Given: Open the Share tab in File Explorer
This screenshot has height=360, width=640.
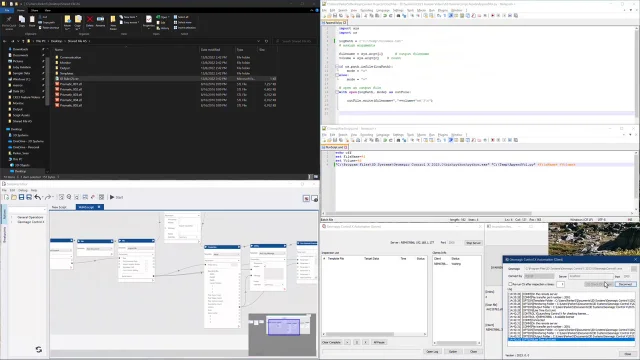Looking at the screenshot, I should 34,10.
